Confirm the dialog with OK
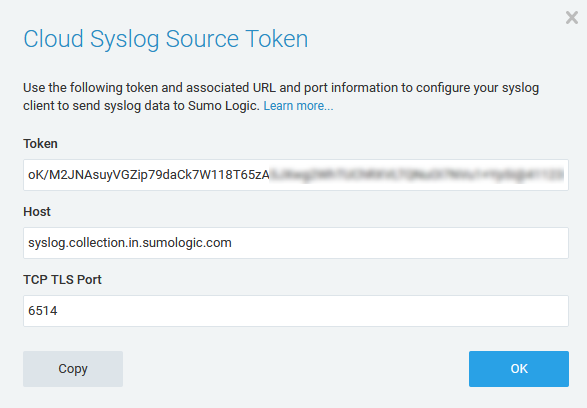This screenshot has height=408, width=587. point(519,369)
